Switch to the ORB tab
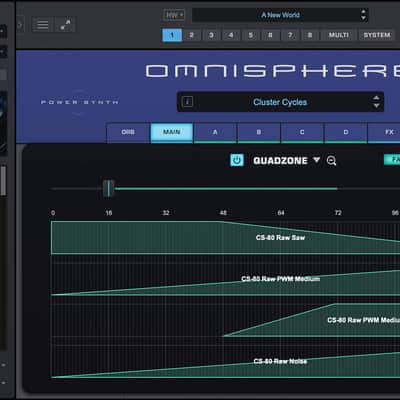Image resolution: width=400 pixels, height=400 pixels. 128,132
